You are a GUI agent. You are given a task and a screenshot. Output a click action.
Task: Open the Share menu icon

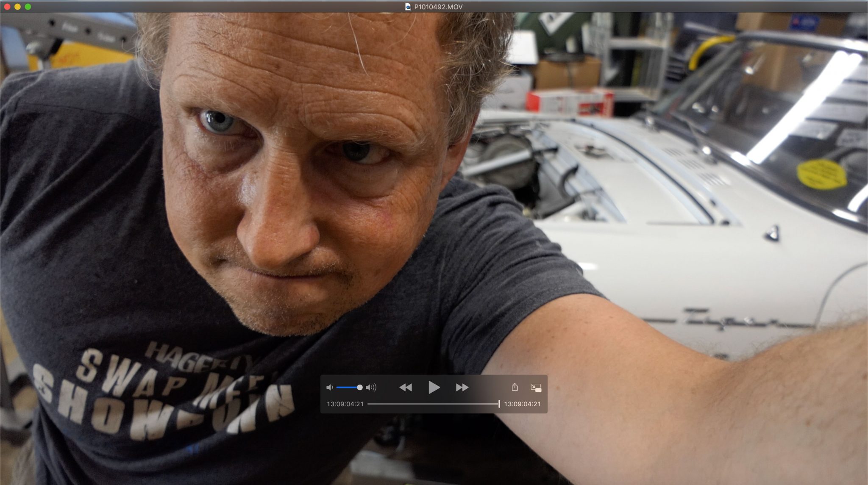[515, 387]
